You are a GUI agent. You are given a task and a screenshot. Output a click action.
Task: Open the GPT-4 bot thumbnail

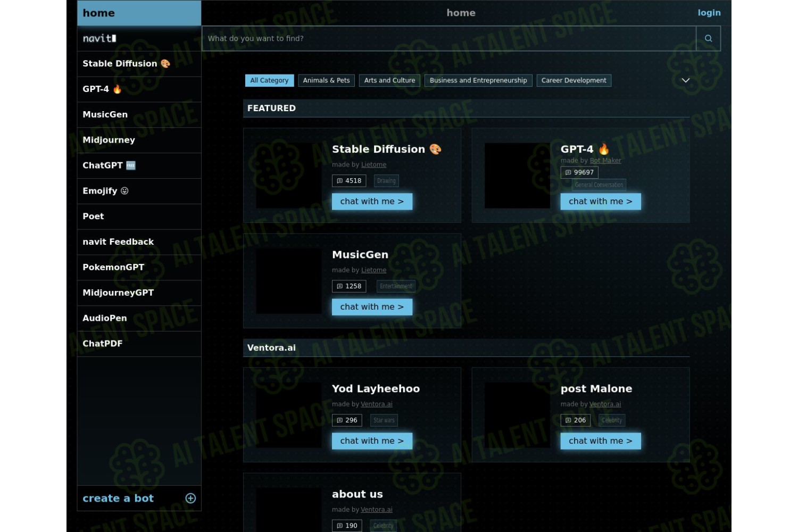pyautogui.click(x=517, y=176)
